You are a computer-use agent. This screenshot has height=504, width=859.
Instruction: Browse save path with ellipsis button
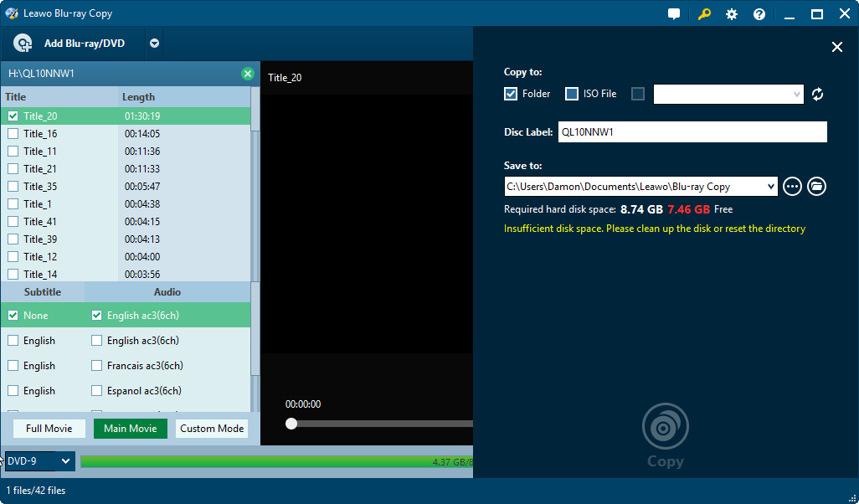coord(792,187)
